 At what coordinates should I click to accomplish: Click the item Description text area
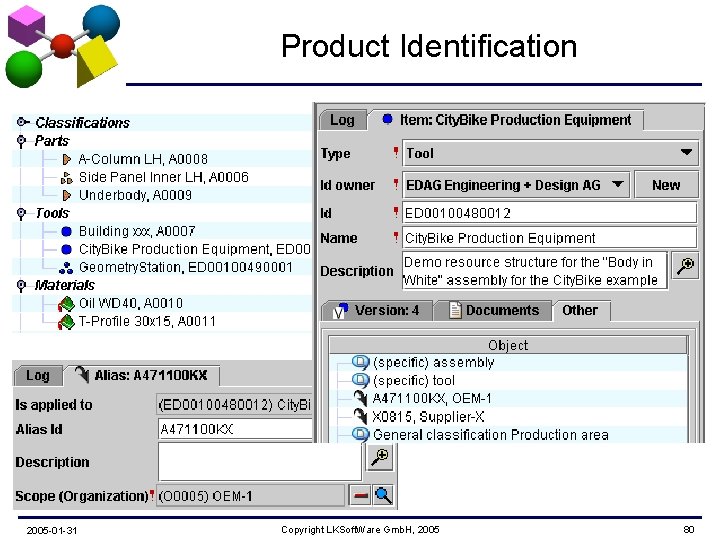point(535,270)
